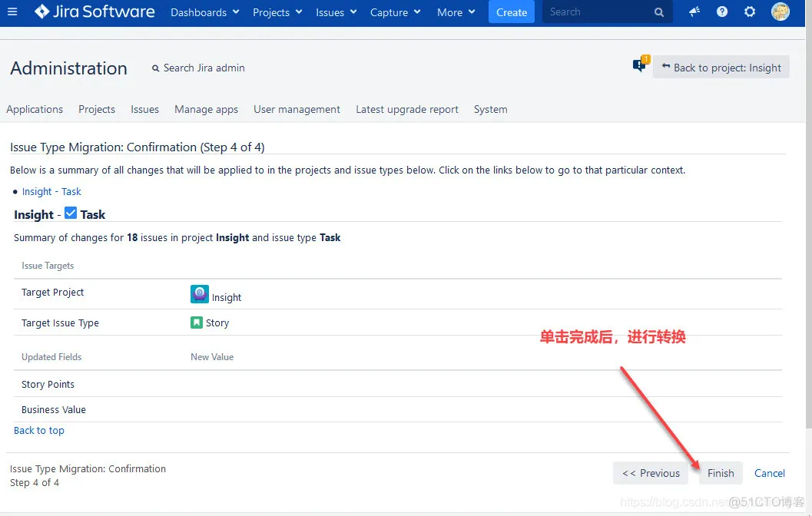Click the Jira Software logo
This screenshot has height=516, width=812.
(94, 12)
